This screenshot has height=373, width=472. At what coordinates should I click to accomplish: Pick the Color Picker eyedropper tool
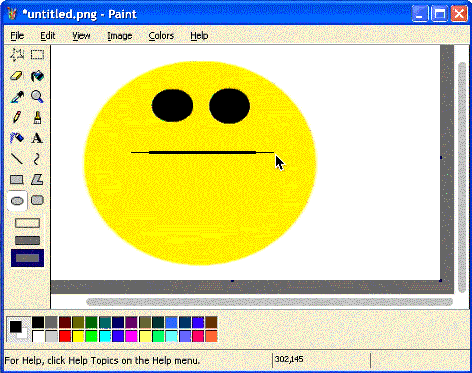[x=17, y=97]
